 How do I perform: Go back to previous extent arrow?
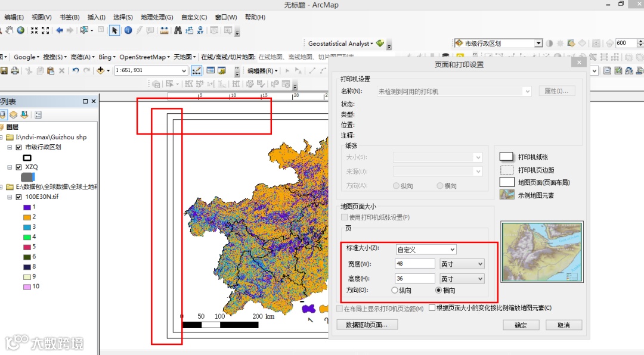pos(59,30)
